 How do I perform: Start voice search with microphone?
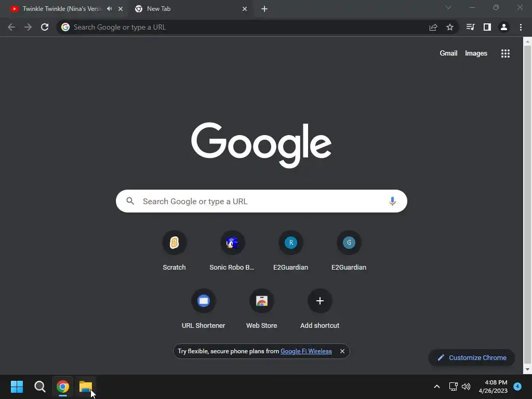coord(392,201)
